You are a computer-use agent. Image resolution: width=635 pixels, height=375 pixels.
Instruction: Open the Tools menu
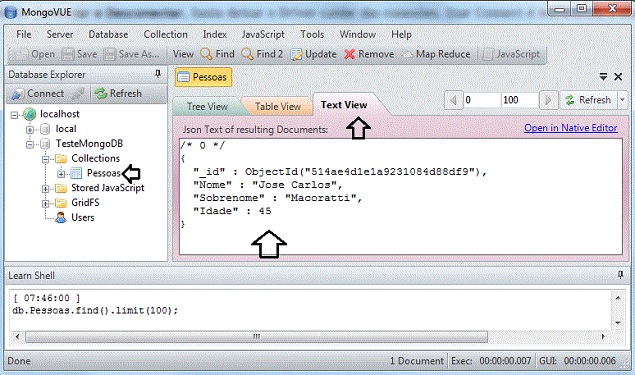click(x=312, y=34)
